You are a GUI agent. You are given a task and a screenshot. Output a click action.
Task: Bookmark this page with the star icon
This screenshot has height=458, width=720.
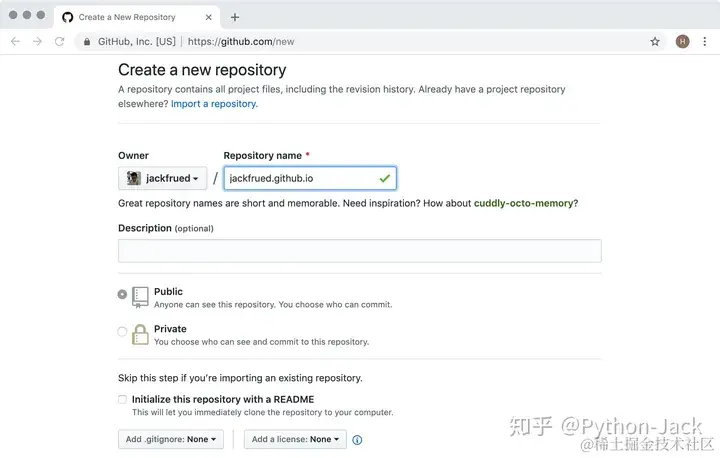coord(655,42)
